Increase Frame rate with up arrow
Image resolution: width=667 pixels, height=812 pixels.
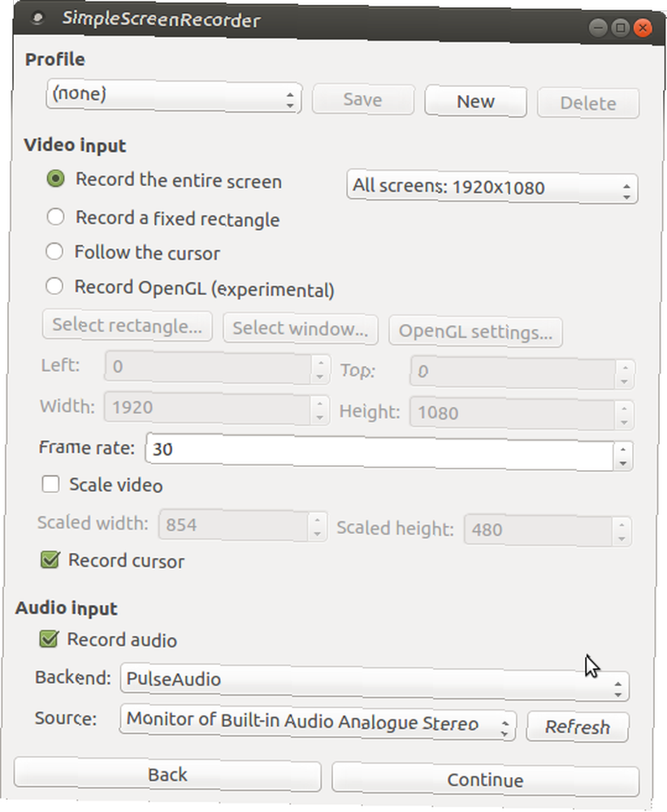pyautogui.click(x=623, y=450)
